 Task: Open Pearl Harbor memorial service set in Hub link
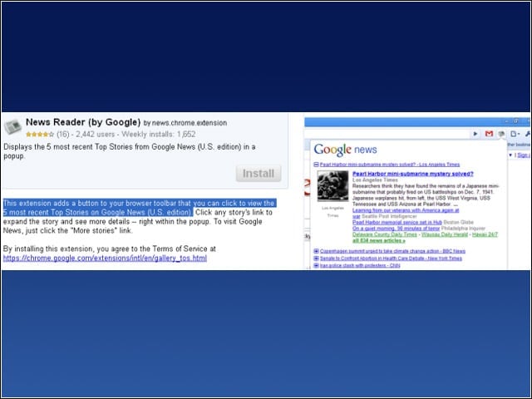(397, 222)
